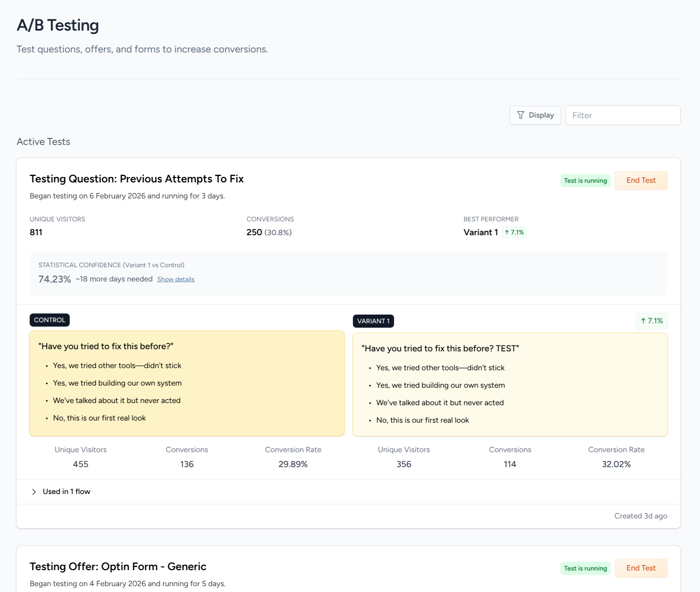Click Test is running status on first test

click(x=585, y=181)
